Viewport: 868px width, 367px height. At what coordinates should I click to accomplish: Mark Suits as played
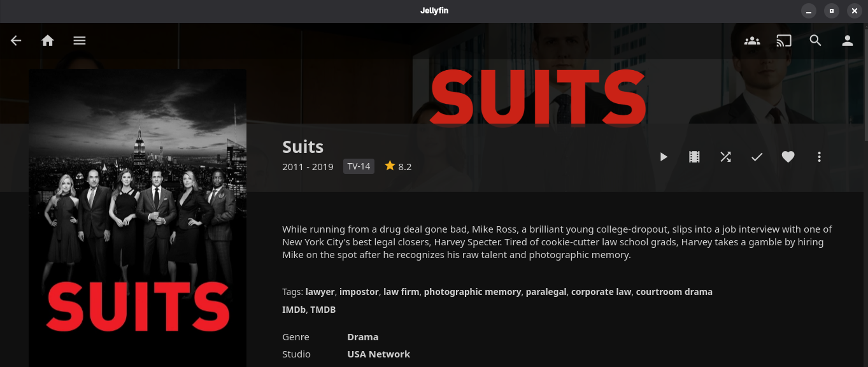pos(757,157)
